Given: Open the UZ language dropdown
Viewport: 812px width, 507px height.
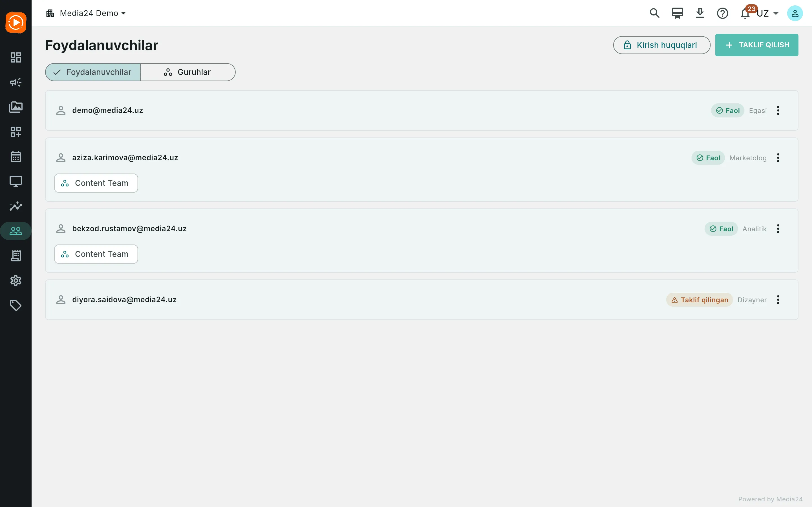Looking at the screenshot, I should [768, 14].
